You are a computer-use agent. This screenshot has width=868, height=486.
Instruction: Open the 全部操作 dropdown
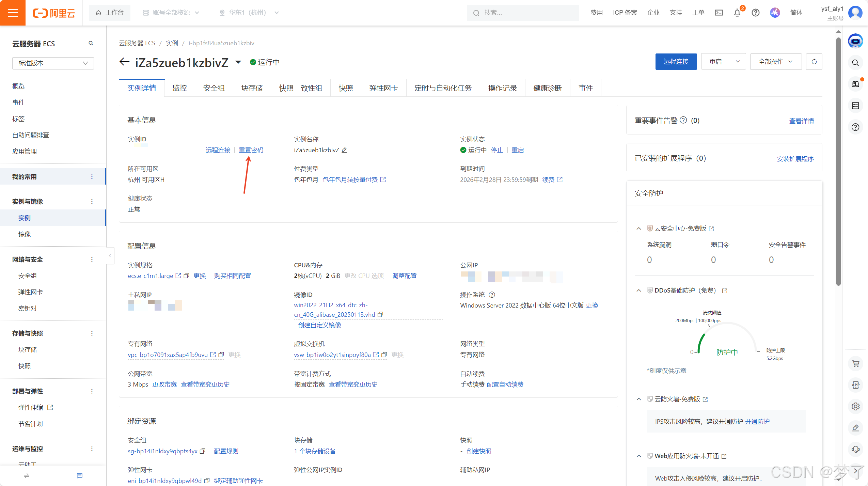775,62
